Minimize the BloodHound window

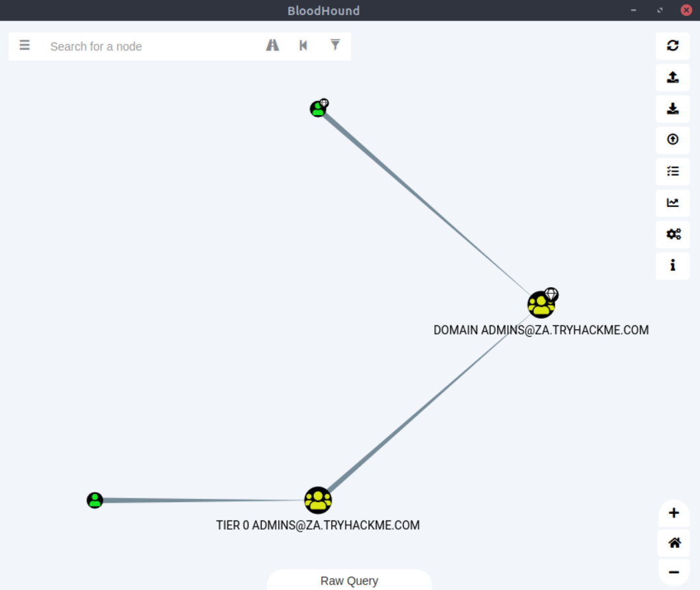[x=633, y=10]
